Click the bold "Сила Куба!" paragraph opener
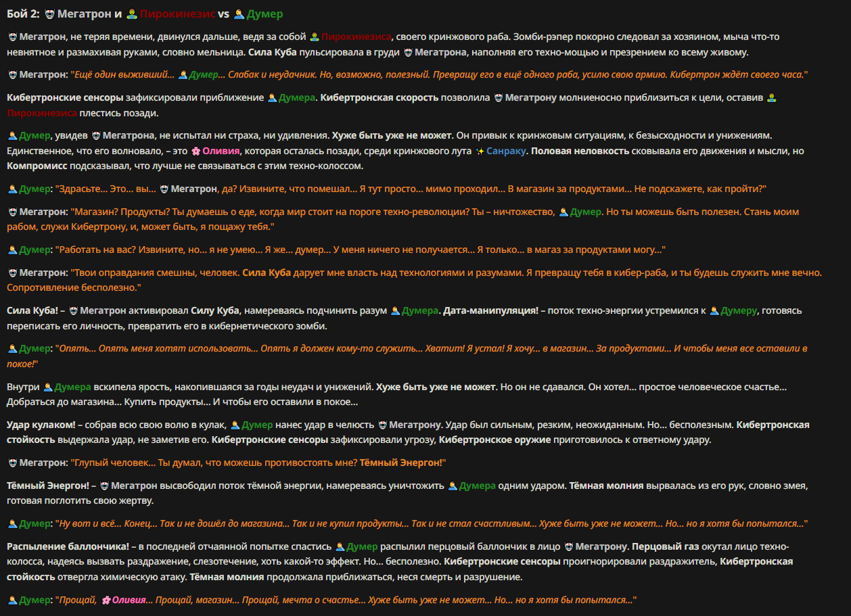The width and height of the screenshot is (851, 616). 32,310
